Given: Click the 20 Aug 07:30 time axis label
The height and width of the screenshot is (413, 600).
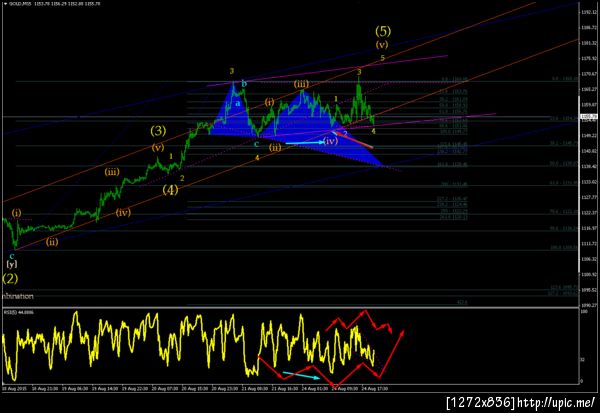Looking at the screenshot, I should tap(165, 388).
